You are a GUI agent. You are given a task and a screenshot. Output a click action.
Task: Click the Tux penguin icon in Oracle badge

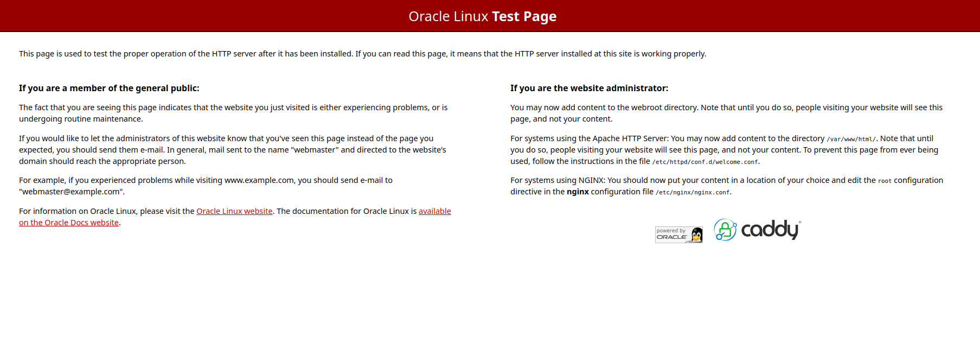pyautogui.click(x=696, y=235)
